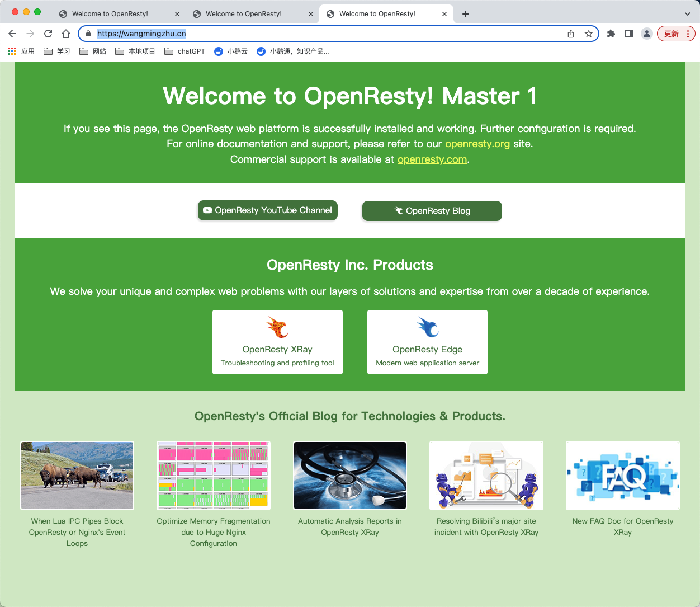Click the 'OpenResty Inc. Products' heading

tap(350, 265)
